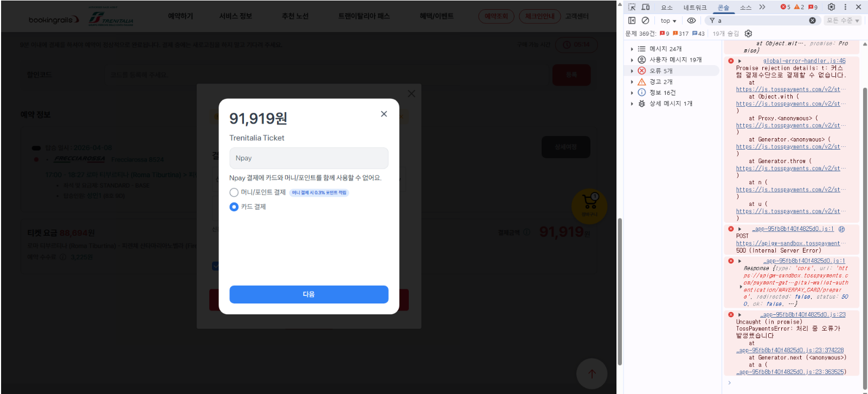Select the 정보 16건 info filter
868x394 pixels.
tap(672, 93)
